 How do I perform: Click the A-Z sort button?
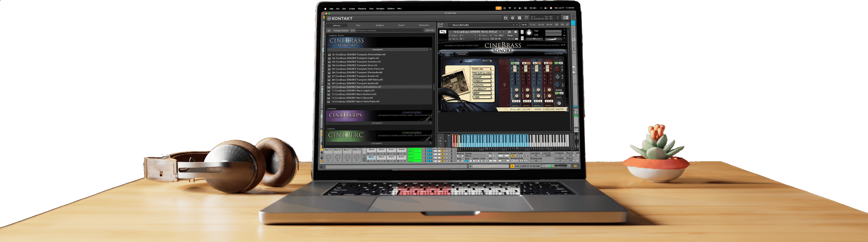(353, 31)
